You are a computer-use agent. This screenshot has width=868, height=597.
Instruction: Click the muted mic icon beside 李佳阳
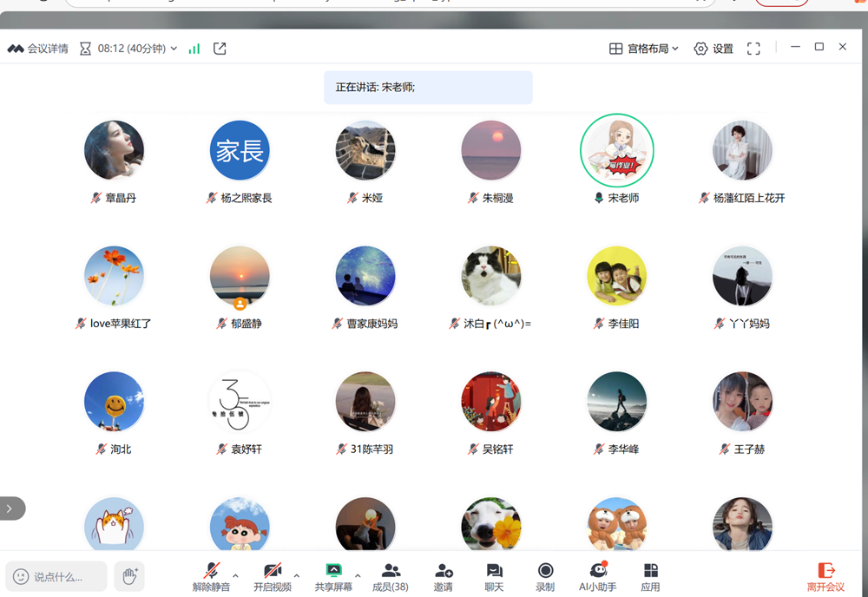pyautogui.click(x=599, y=323)
